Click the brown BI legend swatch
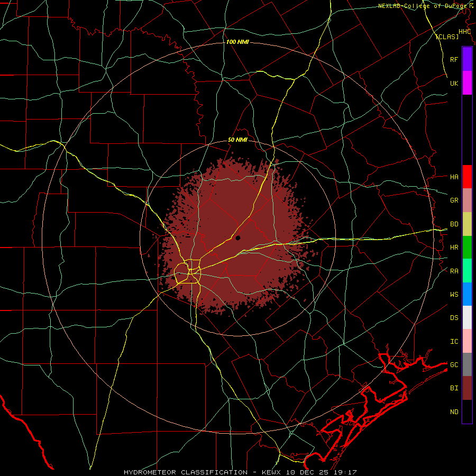This screenshot has width=476, height=476. tap(467, 388)
